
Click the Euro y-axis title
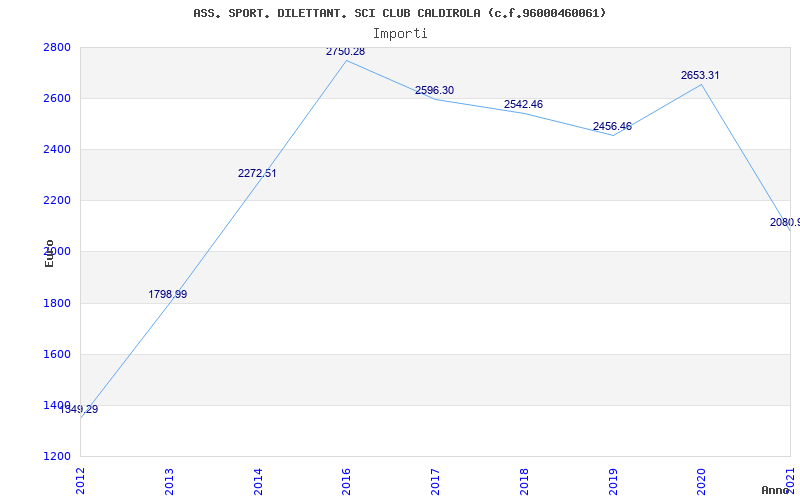coord(49,253)
